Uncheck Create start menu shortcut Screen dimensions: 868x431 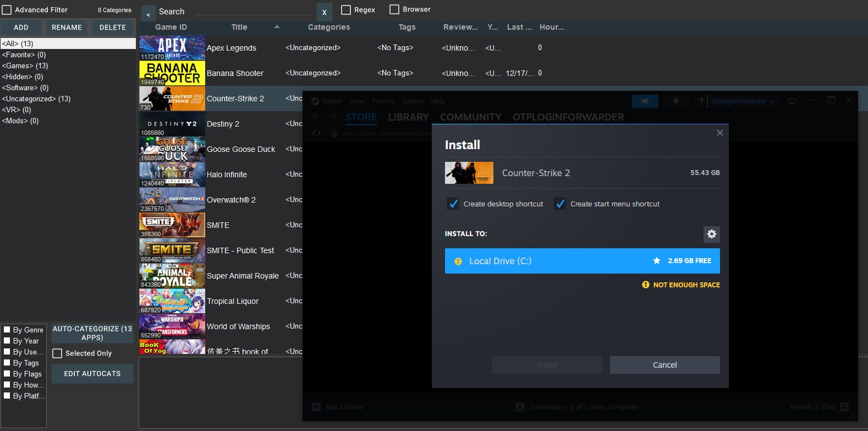pos(560,204)
